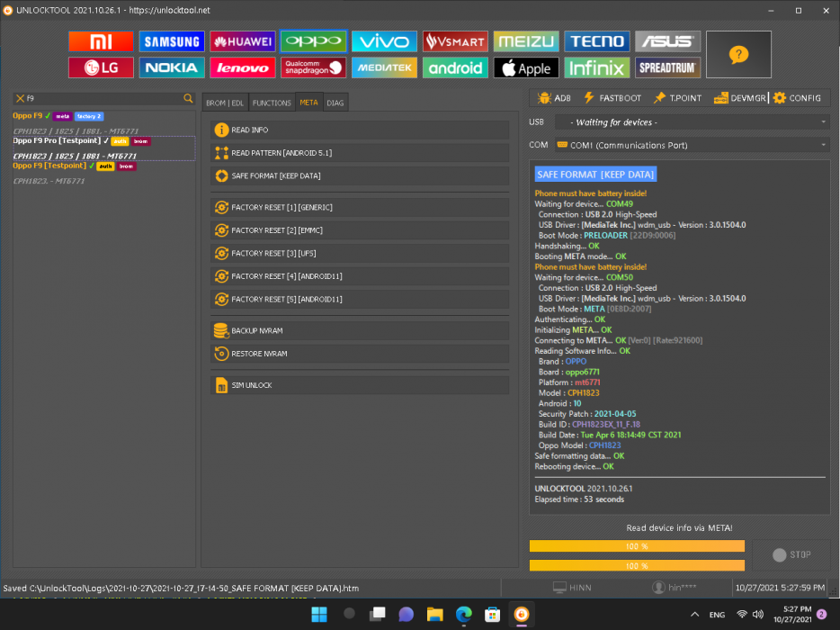Switch to the DIAG tab
Screen dimensions: 840x630
[335, 103]
